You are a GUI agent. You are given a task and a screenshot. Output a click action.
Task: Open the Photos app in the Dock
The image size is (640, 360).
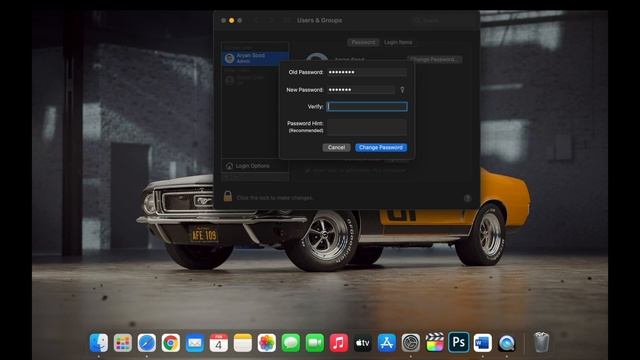(x=267, y=342)
